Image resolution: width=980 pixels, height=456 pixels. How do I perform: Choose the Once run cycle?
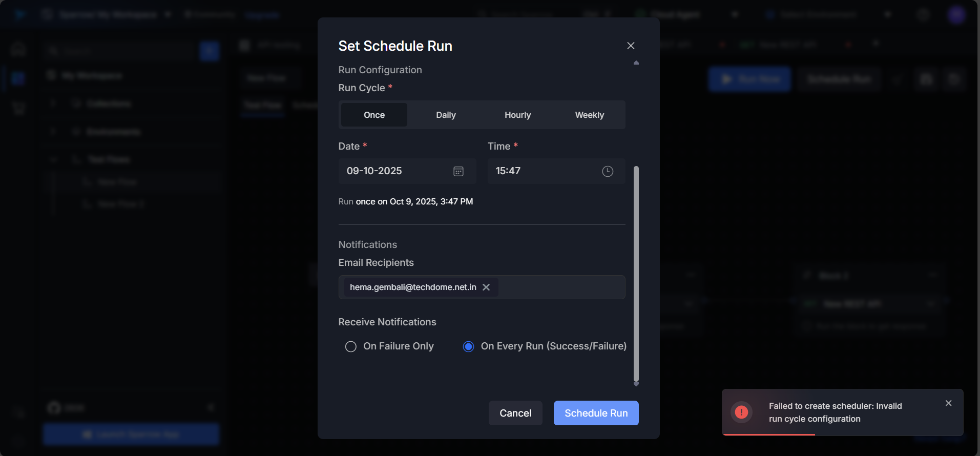[374, 115]
